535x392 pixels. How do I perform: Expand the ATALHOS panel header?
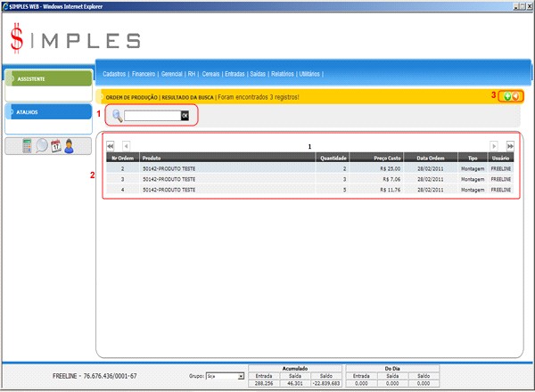coord(49,111)
